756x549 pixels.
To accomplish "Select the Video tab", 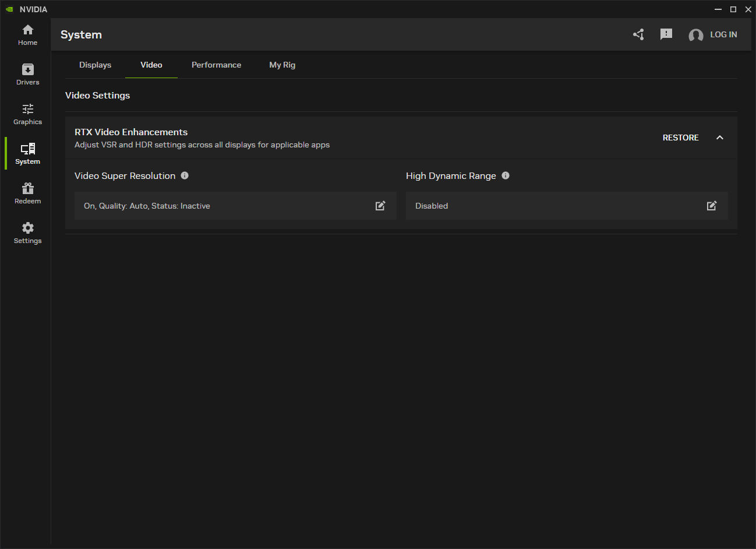I will (x=151, y=65).
